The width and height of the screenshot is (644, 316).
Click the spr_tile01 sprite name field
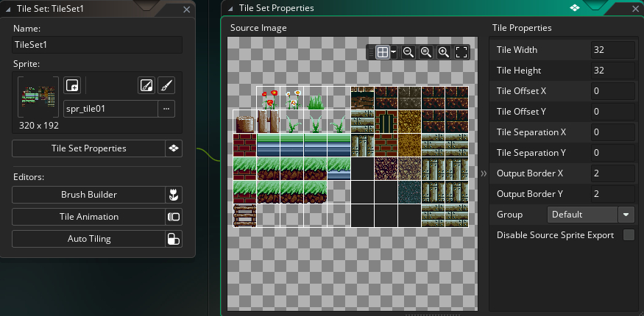(x=111, y=109)
